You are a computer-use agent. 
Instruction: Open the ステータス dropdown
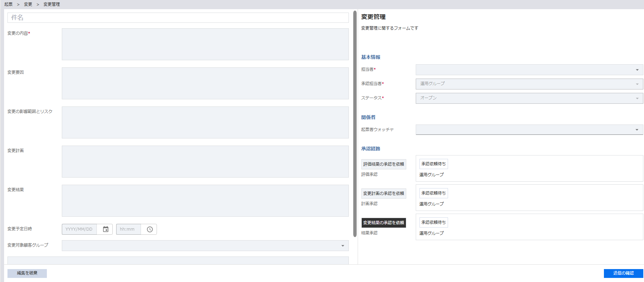coord(529,98)
